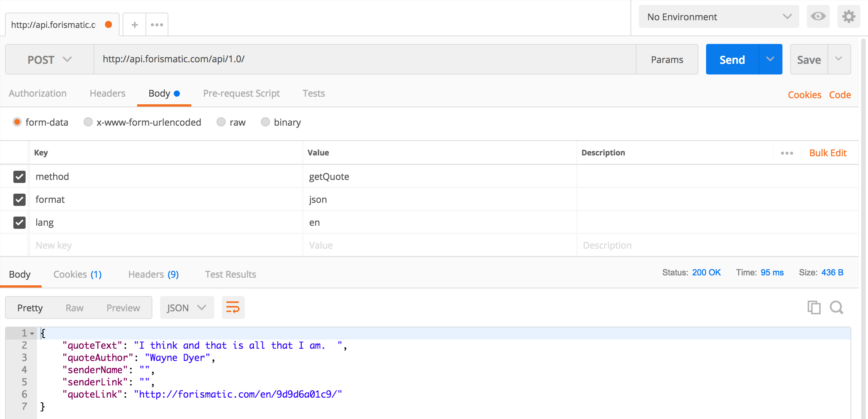Open the POST method dropdown
This screenshot has width=868, height=419.
click(50, 60)
